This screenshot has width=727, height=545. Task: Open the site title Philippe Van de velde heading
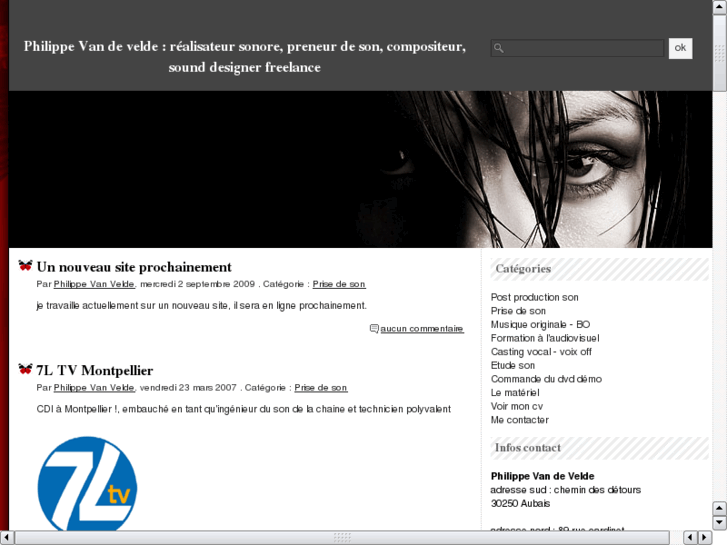pos(244,57)
